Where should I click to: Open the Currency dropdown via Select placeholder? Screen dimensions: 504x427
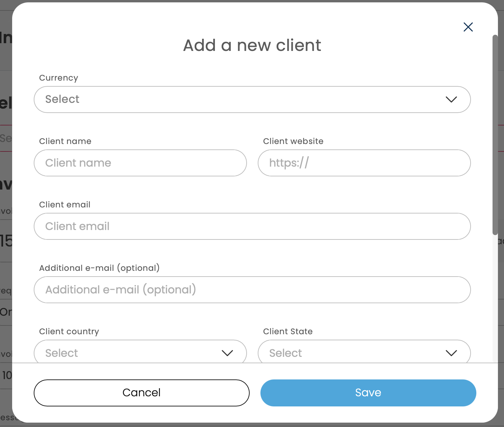pyautogui.click(x=62, y=99)
